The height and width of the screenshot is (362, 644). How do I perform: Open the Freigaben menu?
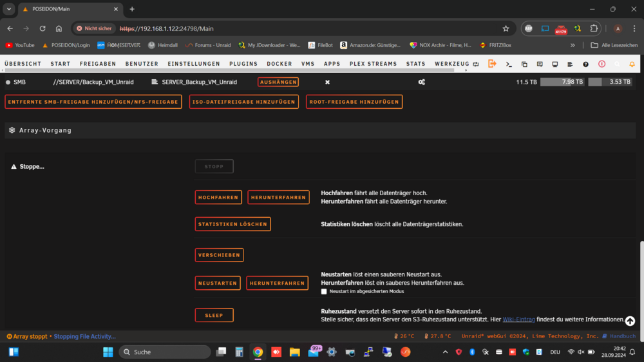pyautogui.click(x=98, y=64)
